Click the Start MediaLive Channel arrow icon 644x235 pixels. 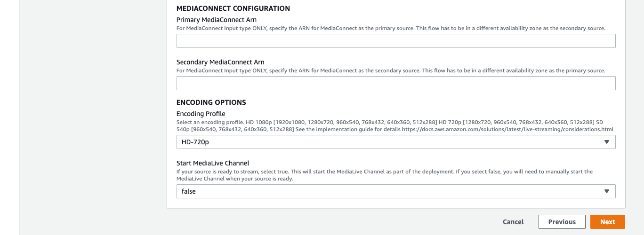coord(607,191)
